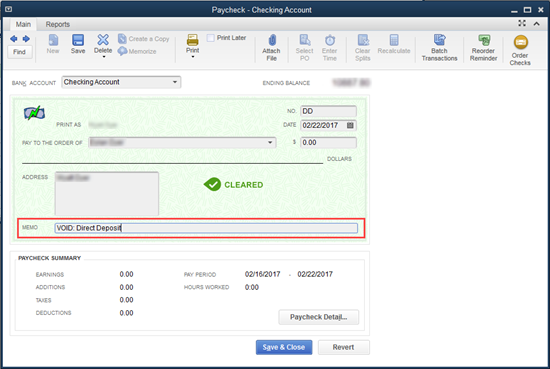
Task: Click the CLEARED status checkmark
Action: click(212, 184)
